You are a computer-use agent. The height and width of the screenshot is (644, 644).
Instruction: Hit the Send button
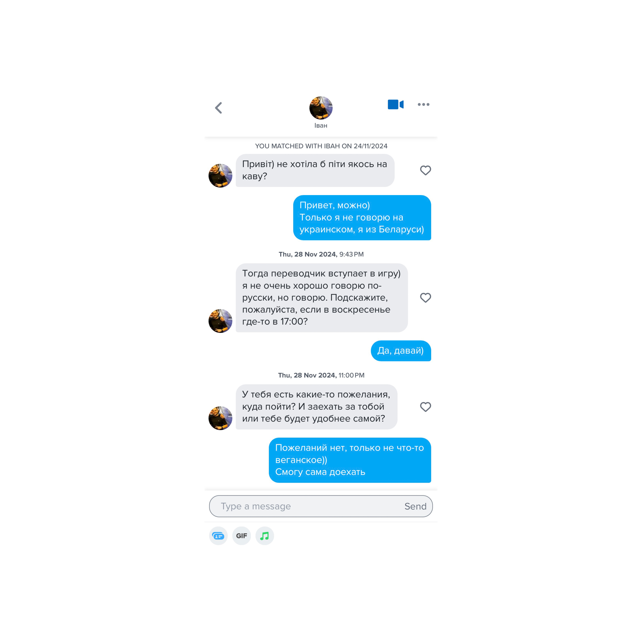415,506
